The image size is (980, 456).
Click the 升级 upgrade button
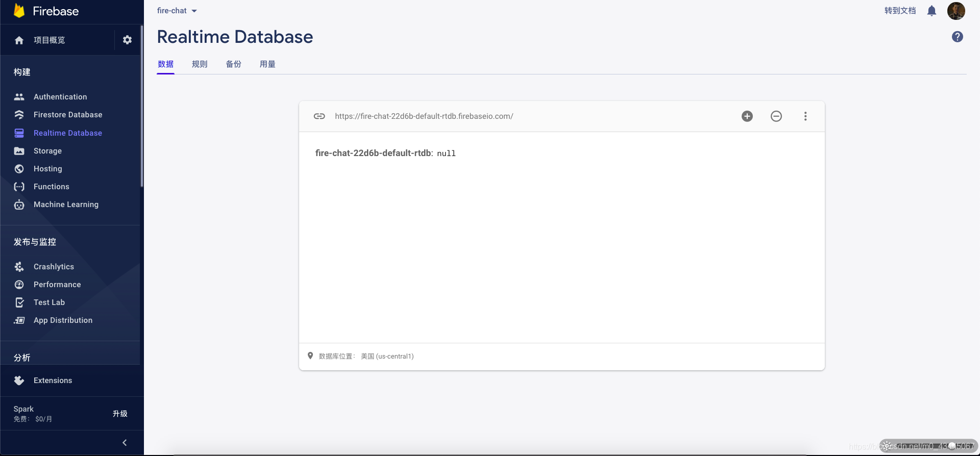pyautogui.click(x=120, y=414)
